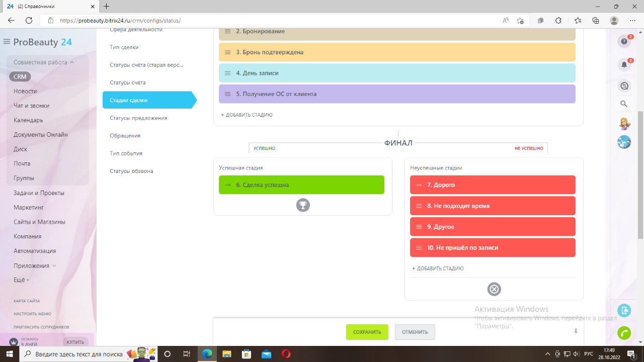Select the red 7. Дорого stage
The width and height of the screenshot is (644, 362).
coord(493,185)
